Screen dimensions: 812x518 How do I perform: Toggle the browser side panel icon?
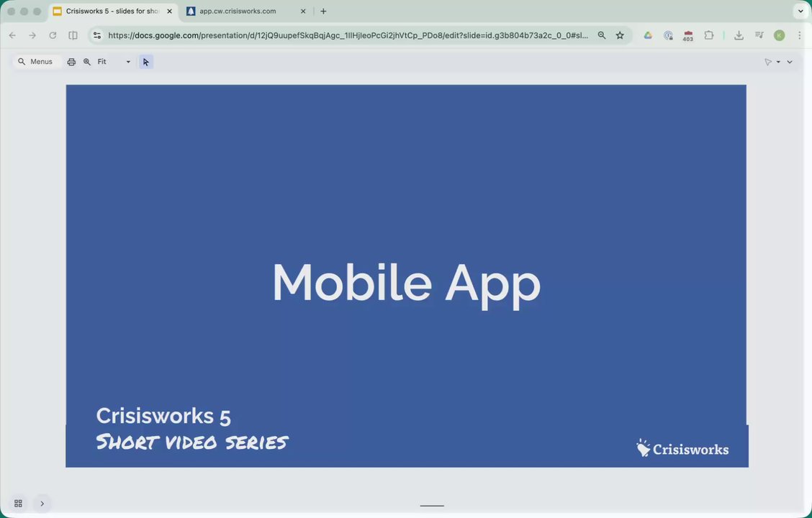(x=73, y=35)
